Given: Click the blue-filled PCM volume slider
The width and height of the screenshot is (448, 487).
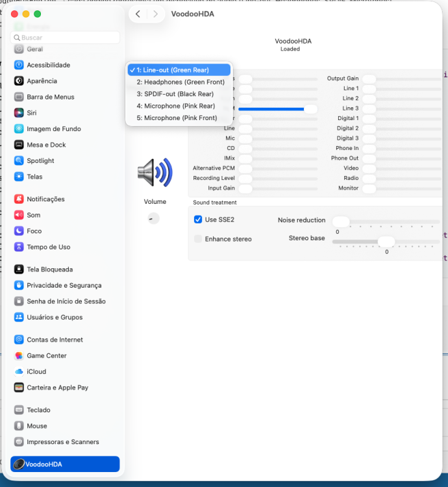Looking at the screenshot, I should coord(278,109).
